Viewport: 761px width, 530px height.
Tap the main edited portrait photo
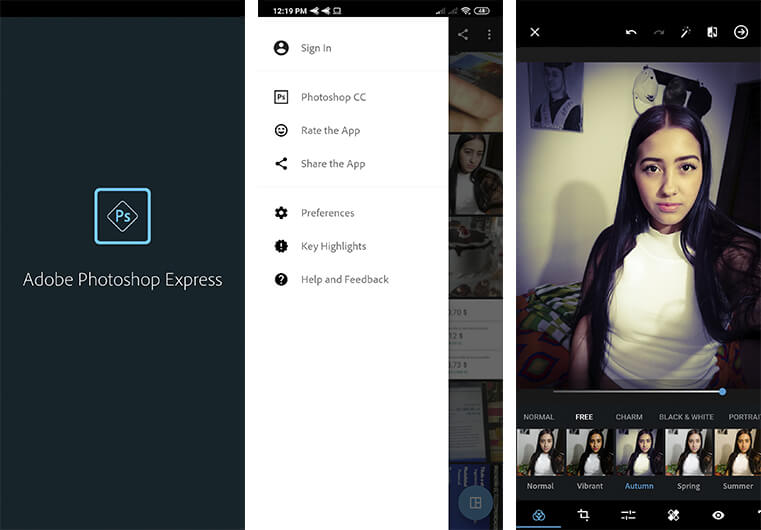click(639, 225)
